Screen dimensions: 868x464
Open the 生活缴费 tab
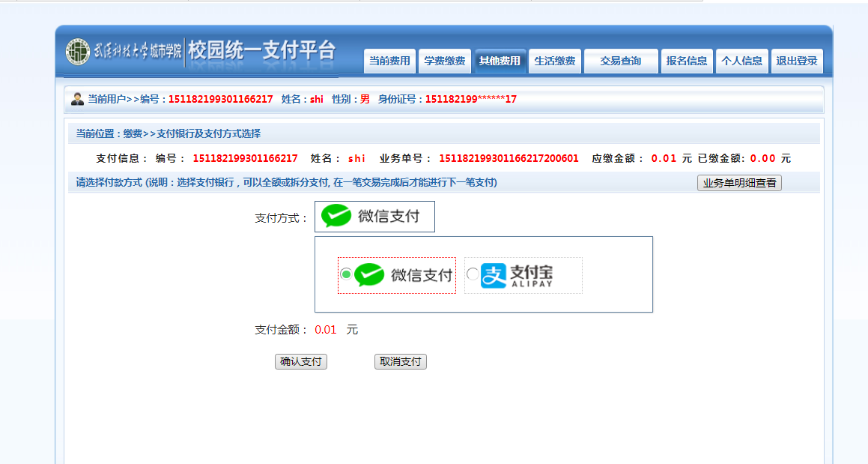[555, 61]
